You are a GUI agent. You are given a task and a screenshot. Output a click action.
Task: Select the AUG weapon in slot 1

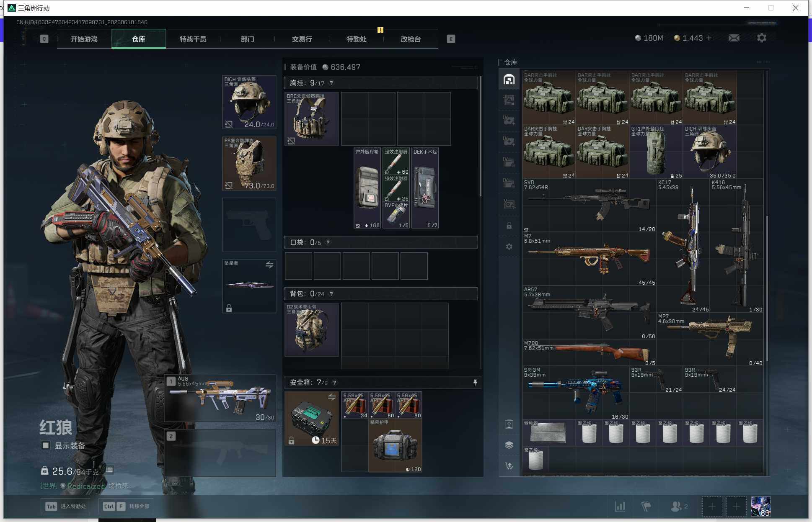click(x=220, y=398)
